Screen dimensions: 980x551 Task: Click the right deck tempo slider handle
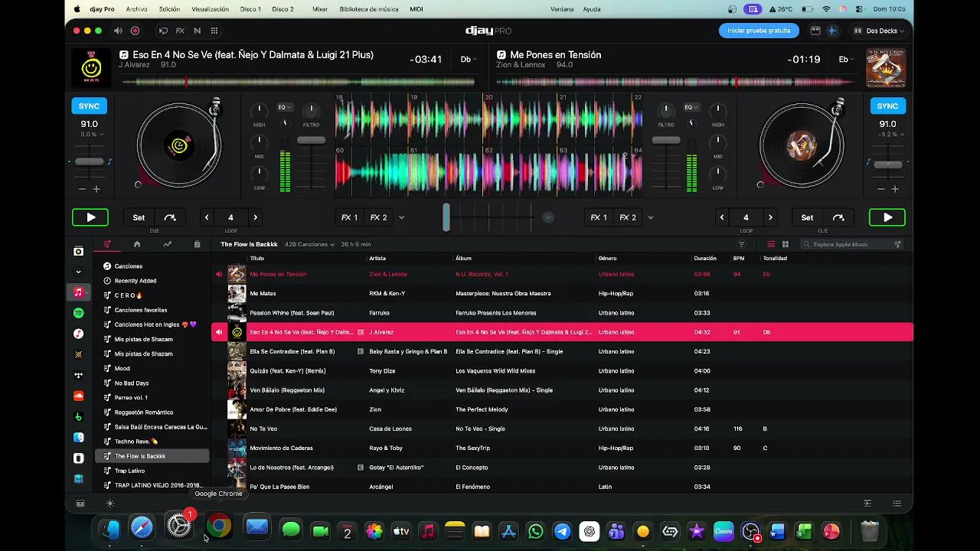(888, 165)
